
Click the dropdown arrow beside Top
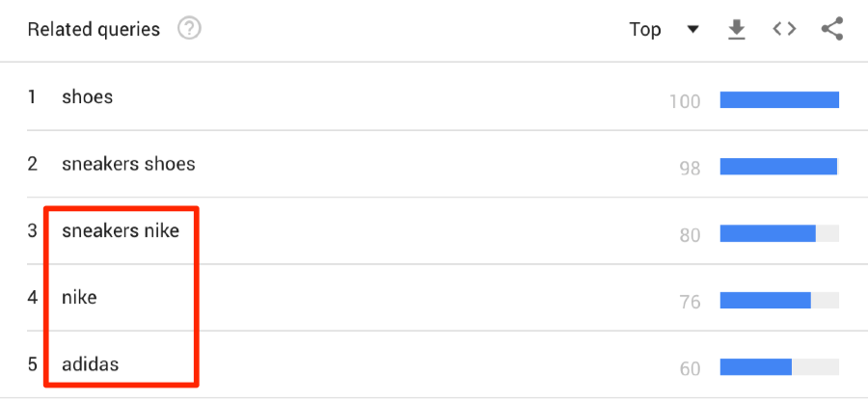coord(692,30)
